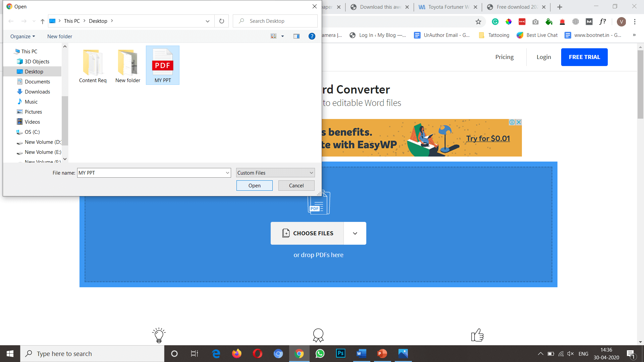Click the WhatsApp icon in taskbar

(x=320, y=353)
